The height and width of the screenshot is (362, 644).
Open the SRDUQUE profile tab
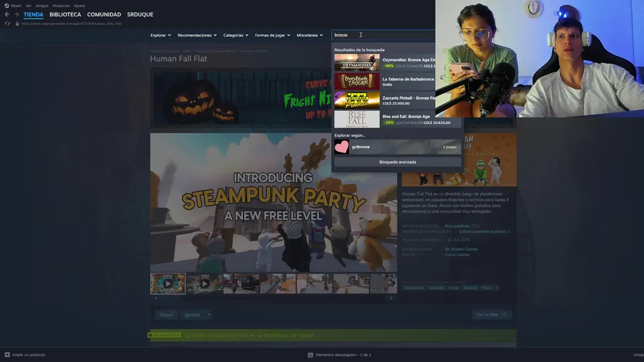140,15
